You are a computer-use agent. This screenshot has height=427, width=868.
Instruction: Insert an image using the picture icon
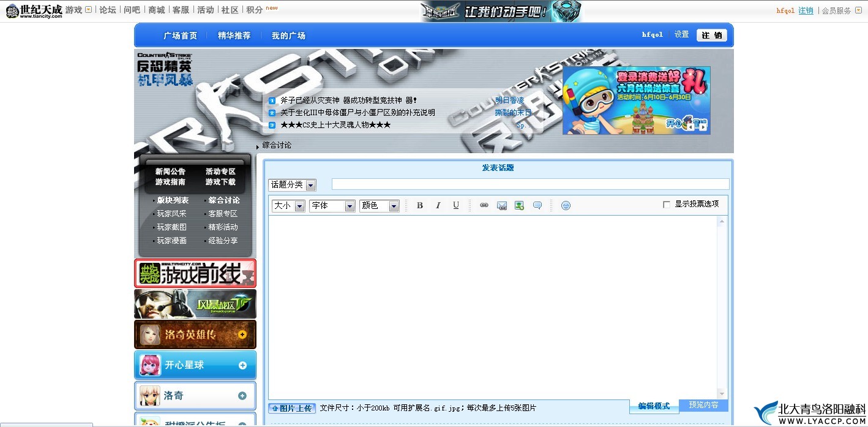point(519,206)
